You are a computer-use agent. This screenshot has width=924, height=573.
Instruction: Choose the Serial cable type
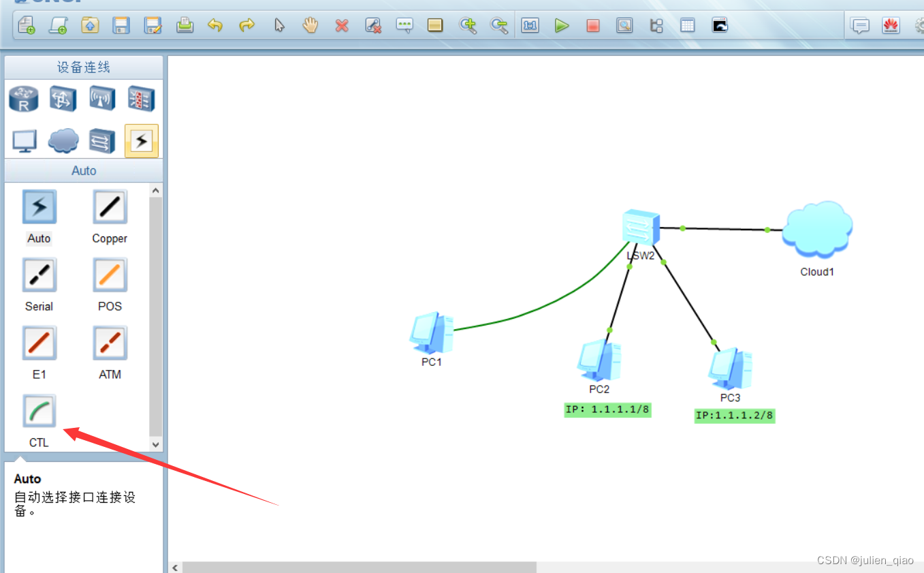pos(39,275)
